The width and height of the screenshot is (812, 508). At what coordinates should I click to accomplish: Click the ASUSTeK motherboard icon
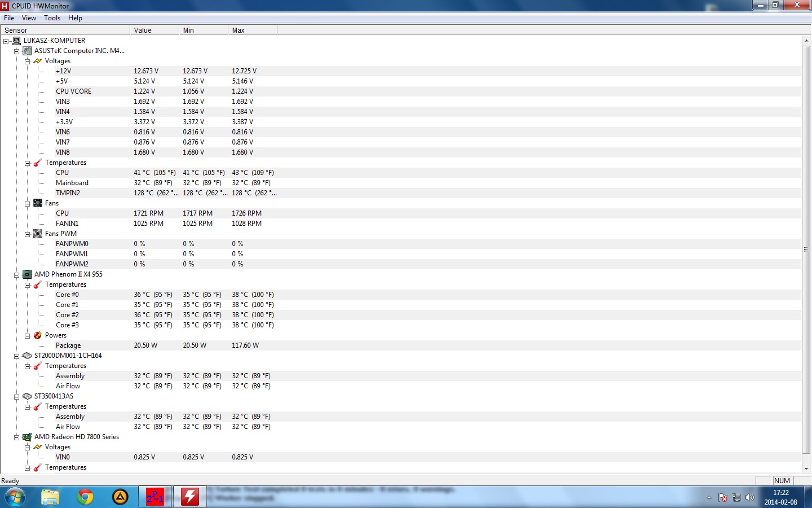click(x=27, y=51)
